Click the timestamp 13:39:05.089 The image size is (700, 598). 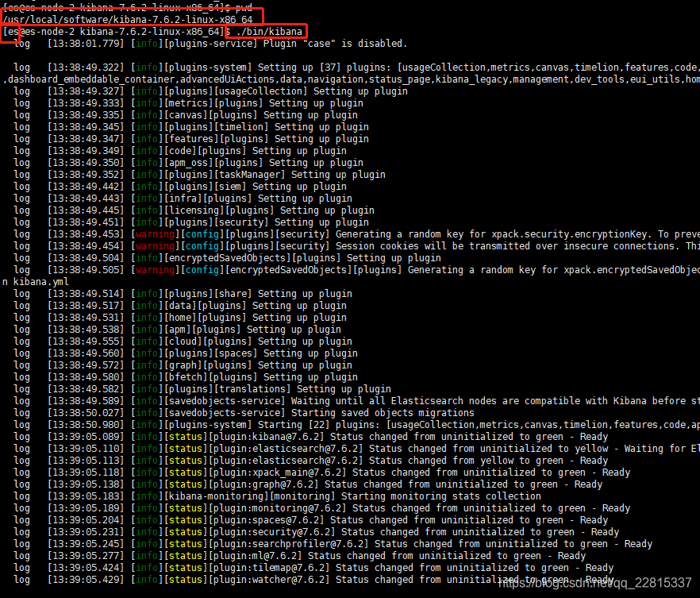[x=85, y=437]
